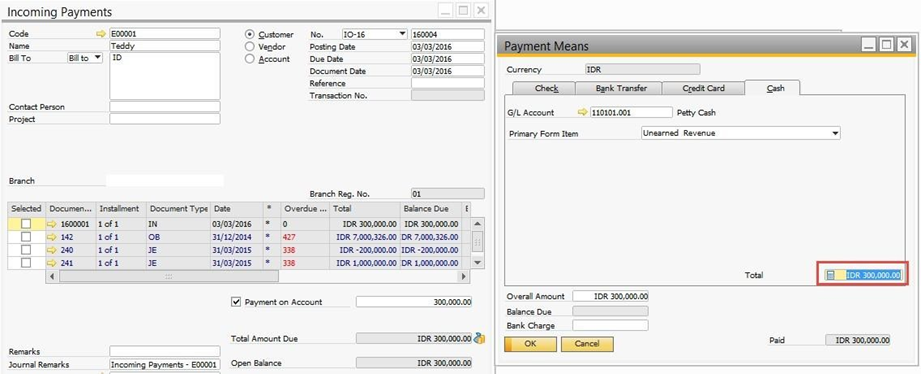921x374 pixels.
Task: Open the link arrow for document 240
Action: 53,250
